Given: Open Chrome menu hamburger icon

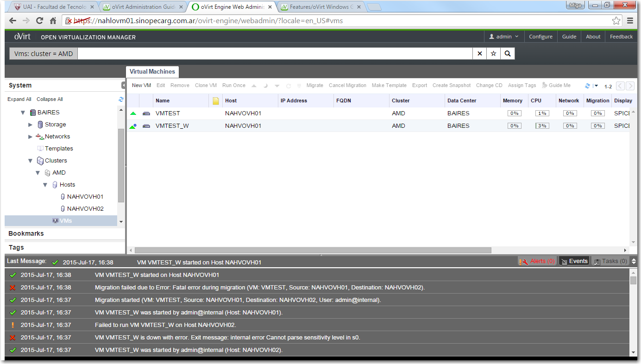Looking at the screenshot, I should click(630, 21).
